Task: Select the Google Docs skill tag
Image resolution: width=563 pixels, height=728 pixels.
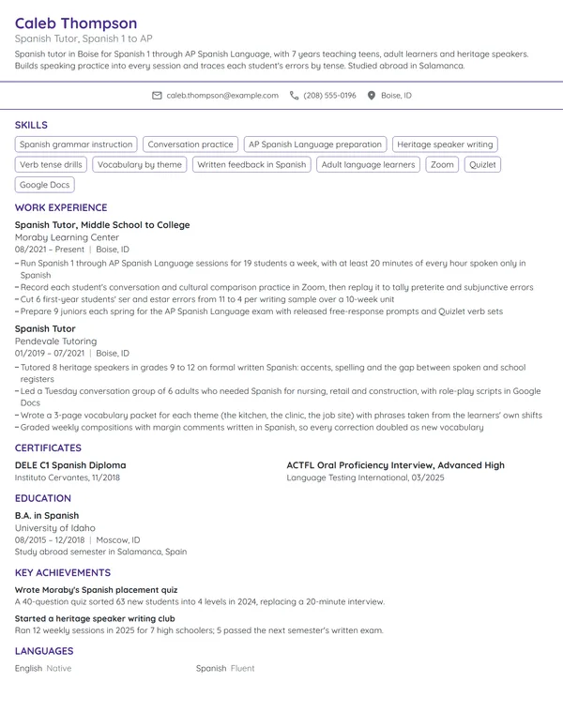Action: pyautogui.click(x=45, y=185)
